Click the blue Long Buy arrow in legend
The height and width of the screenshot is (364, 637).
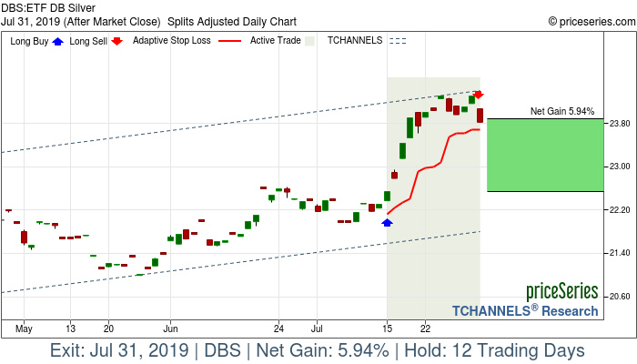(59, 41)
